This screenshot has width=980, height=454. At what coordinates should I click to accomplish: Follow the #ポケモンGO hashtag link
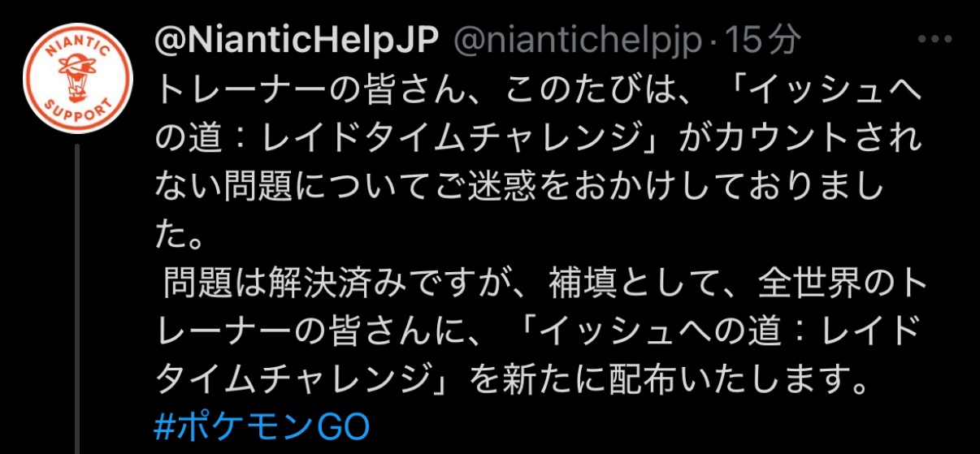[x=262, y=426]
